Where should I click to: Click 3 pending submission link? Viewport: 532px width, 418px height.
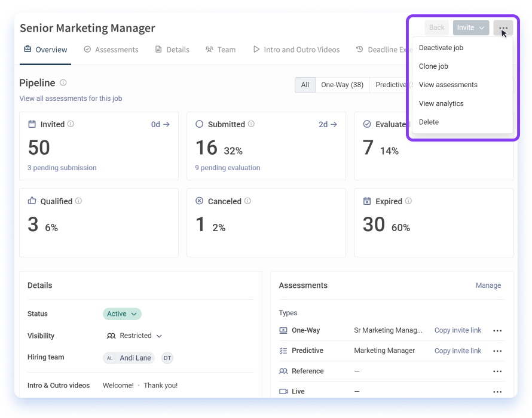[62, 168]
